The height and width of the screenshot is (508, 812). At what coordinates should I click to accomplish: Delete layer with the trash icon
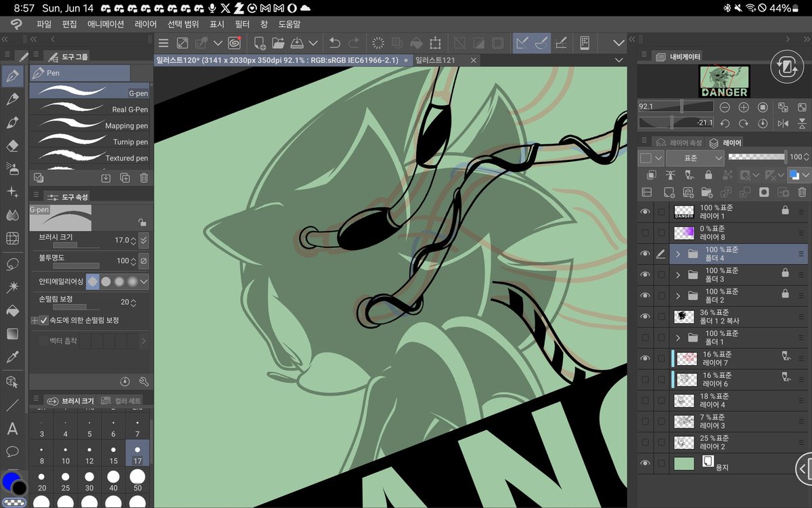pos(802,192)
